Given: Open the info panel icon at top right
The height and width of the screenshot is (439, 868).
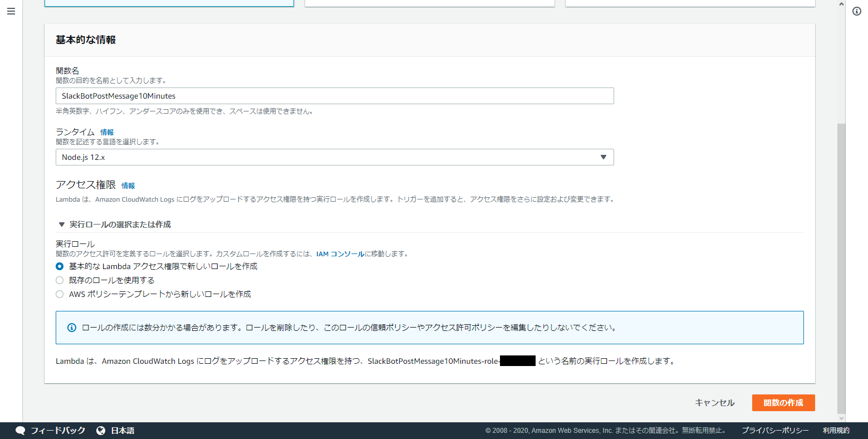Looking at the screenshot, I should 857,11.
